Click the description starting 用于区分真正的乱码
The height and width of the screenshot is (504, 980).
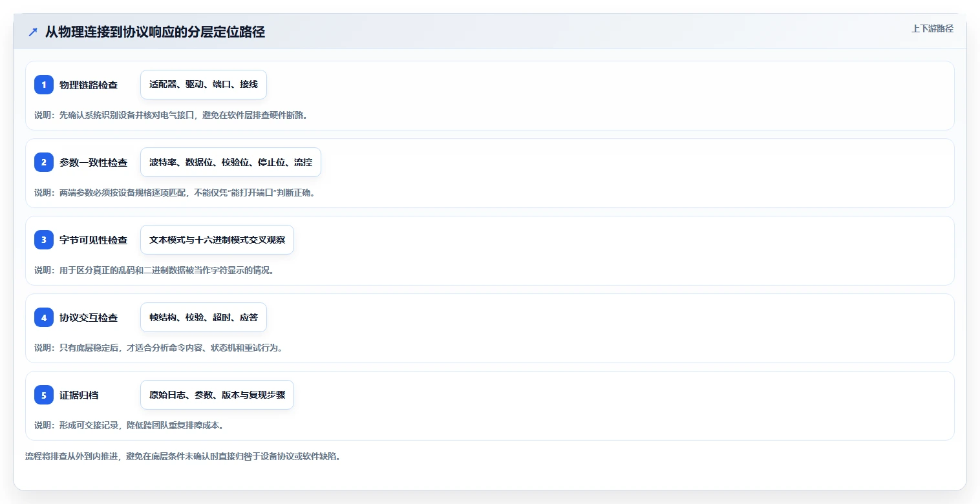coord(154,270)
